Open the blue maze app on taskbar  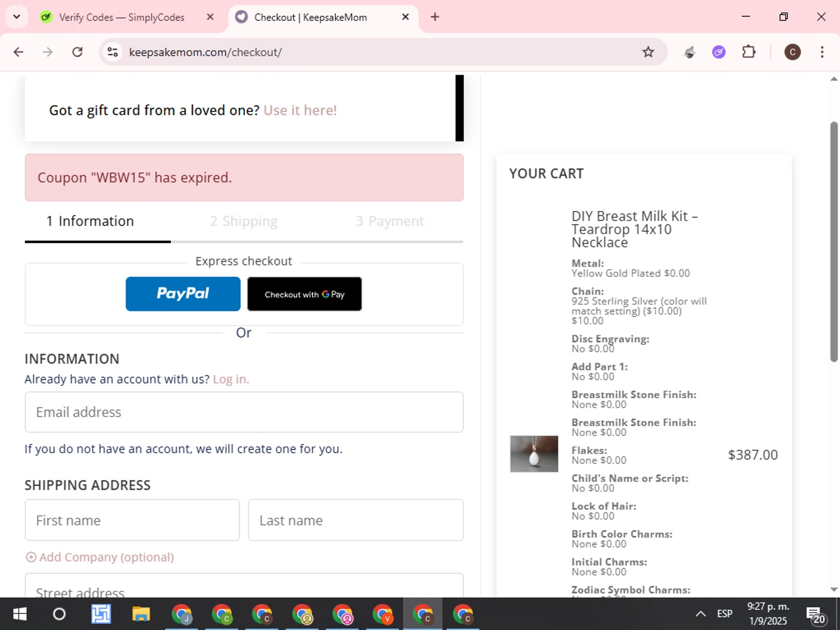[101, 614]
